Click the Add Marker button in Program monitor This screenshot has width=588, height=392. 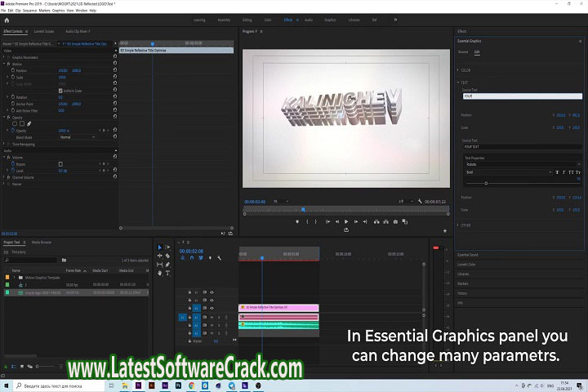297,221
